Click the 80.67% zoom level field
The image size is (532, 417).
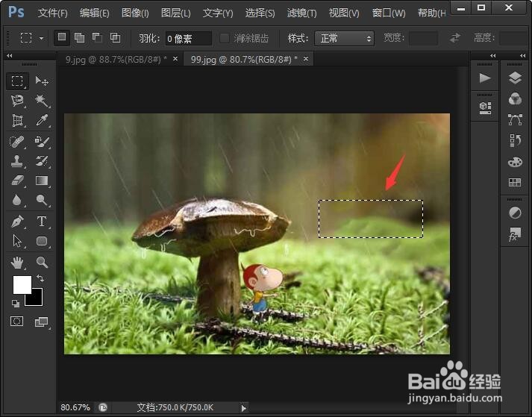[x=75, y=407]
